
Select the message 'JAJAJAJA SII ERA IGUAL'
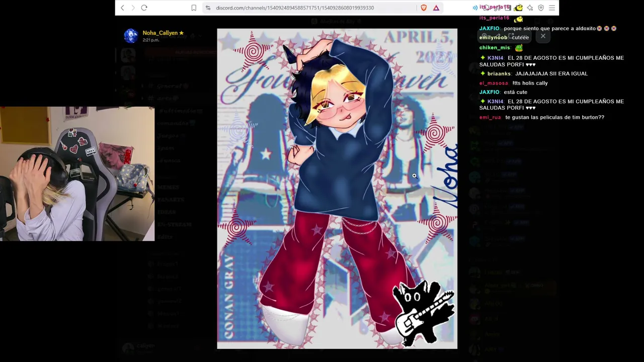(x=551, y=73)
